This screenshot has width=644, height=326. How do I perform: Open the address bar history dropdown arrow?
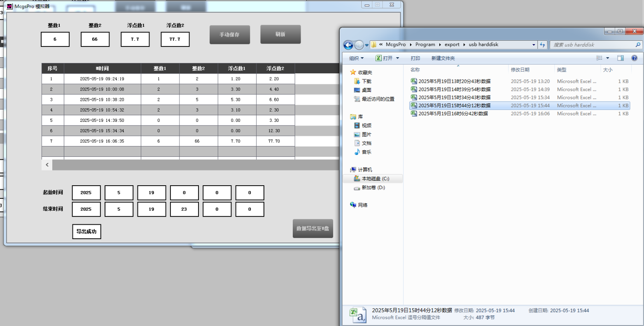[534, 45]
